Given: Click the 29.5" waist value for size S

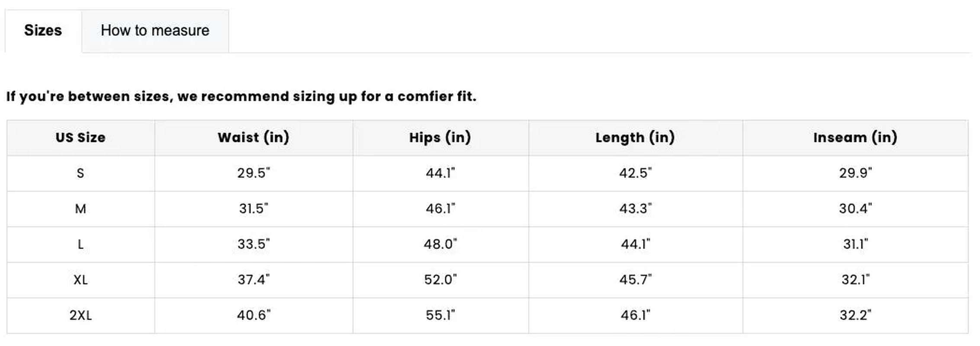Looking at the screenshot, I should pos(254,173).
